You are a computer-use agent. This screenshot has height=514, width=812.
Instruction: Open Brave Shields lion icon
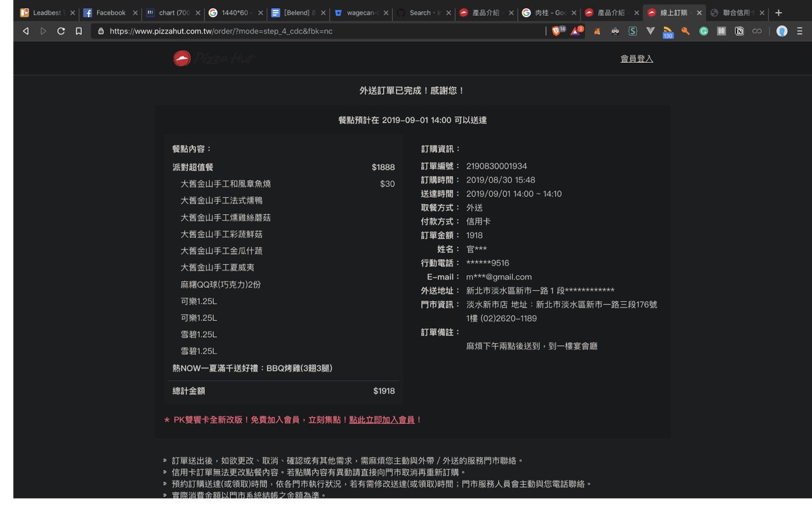tap(556, 31)
